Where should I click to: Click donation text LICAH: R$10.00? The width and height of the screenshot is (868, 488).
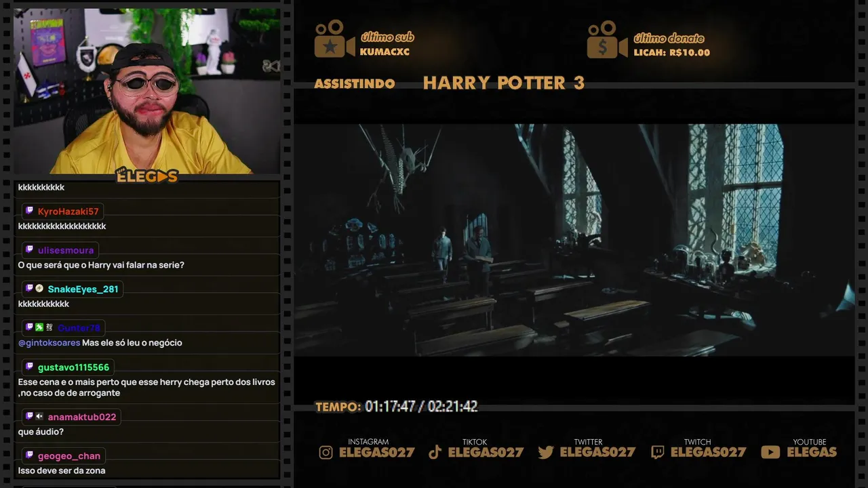[672, 52]
